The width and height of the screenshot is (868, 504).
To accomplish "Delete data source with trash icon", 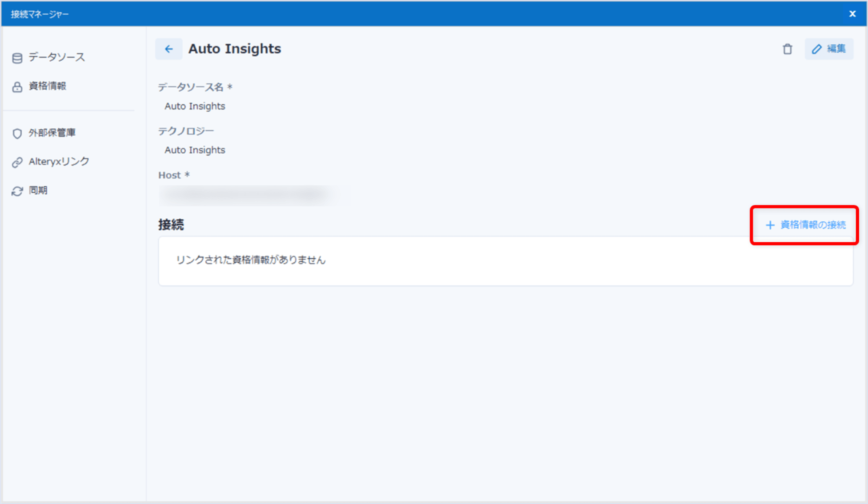I will click(787, 49).
